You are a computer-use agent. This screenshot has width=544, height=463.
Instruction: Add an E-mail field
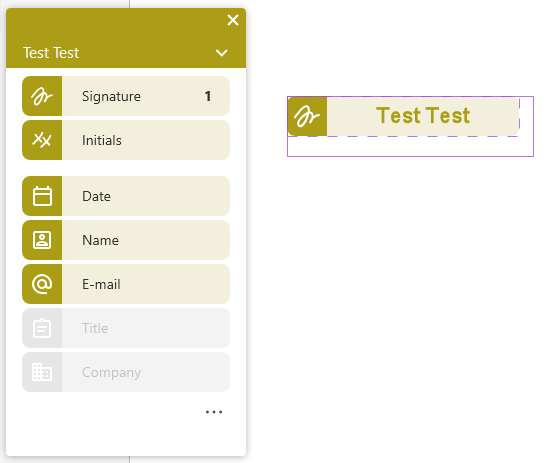(x=126, y=284)
